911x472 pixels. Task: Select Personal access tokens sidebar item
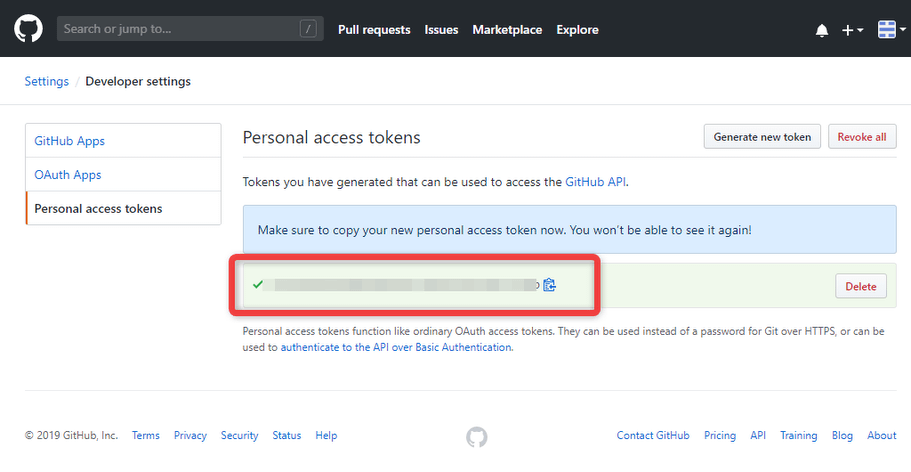pos(123,208)
